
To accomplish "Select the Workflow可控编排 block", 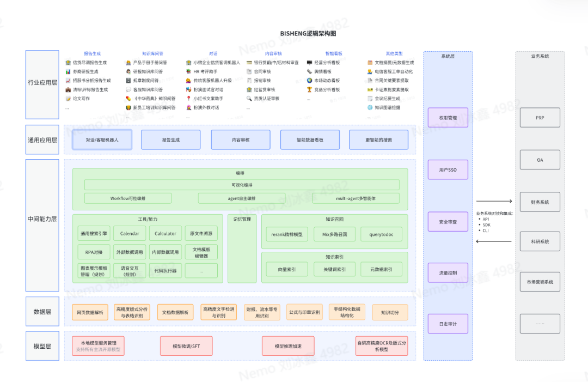I will 128,198.
